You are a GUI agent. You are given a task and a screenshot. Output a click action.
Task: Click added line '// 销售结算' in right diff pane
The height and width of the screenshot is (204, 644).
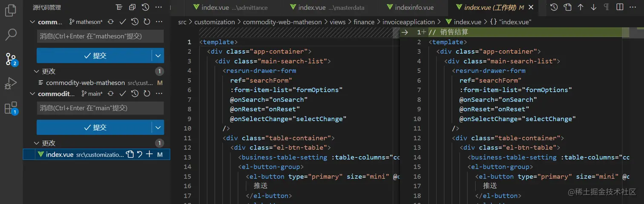tap(448, 32)
